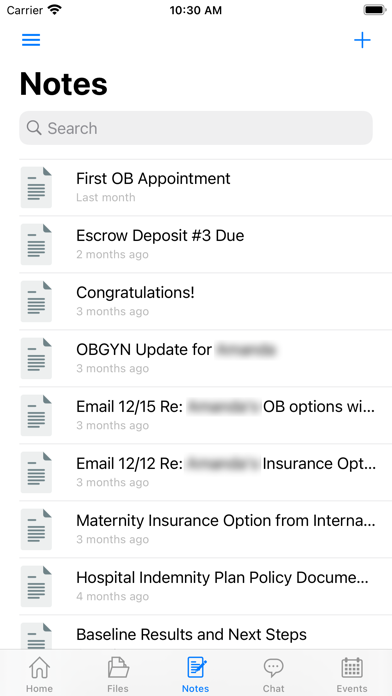This screenshot has height=696, width=392.
Task: Click the search magnifier icon
Action: click(x=34, y=128)
